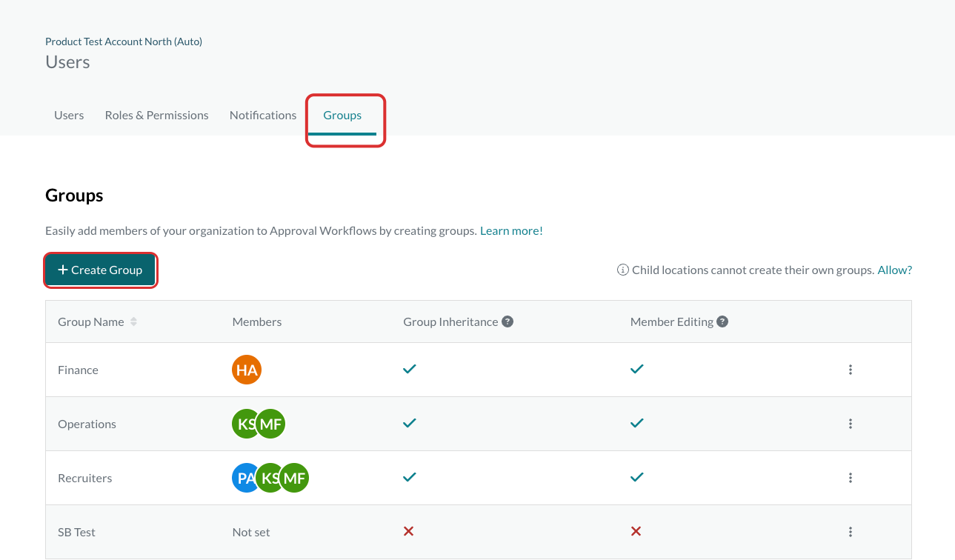Go to the Notifications tab

[x=263, y=115]
